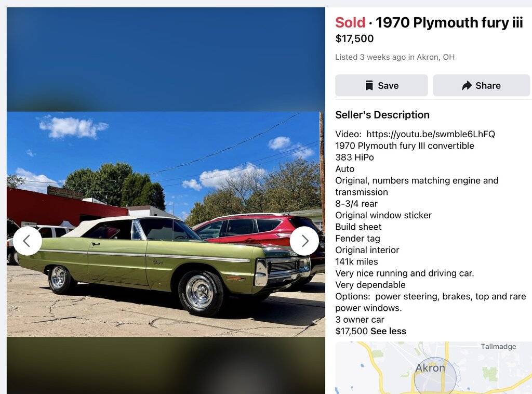Image resolution: width=532 pixels, height=394 pixels.
Task: Open the youtu.be video link
Action: (431, 134)
